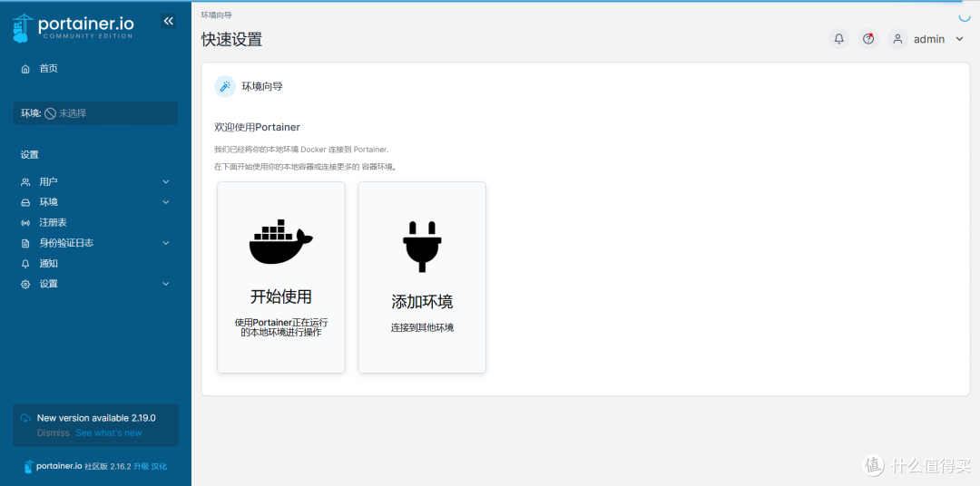Image resolution: width=980 pixels, height=486 pixels.
Task: Click the users icon beside 用户
Action: pos(25,181)
